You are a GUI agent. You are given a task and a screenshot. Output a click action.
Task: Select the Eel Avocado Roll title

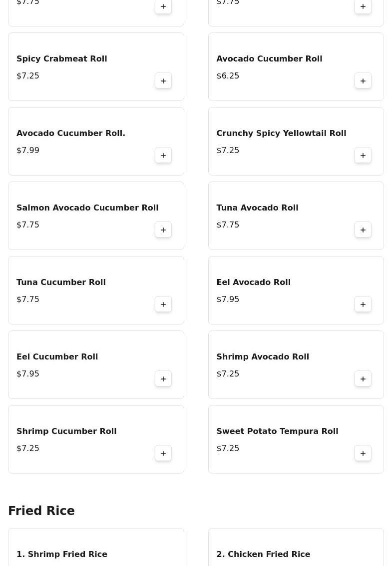point(253,282)
